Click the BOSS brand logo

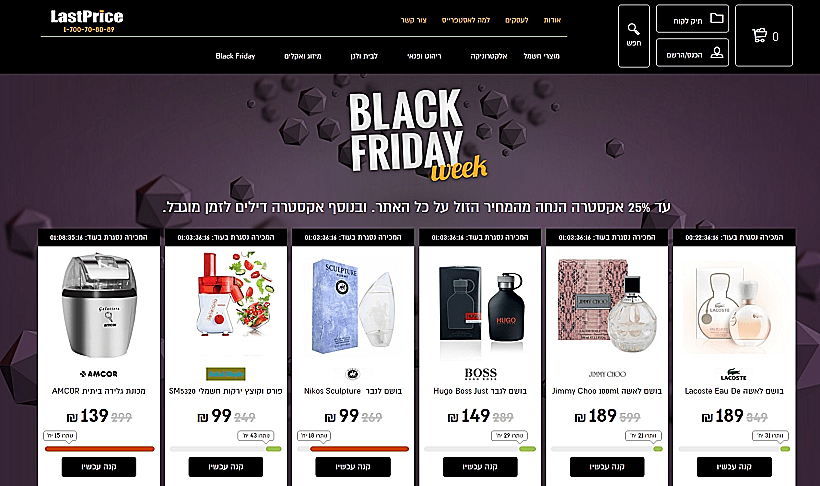(480, 374)
